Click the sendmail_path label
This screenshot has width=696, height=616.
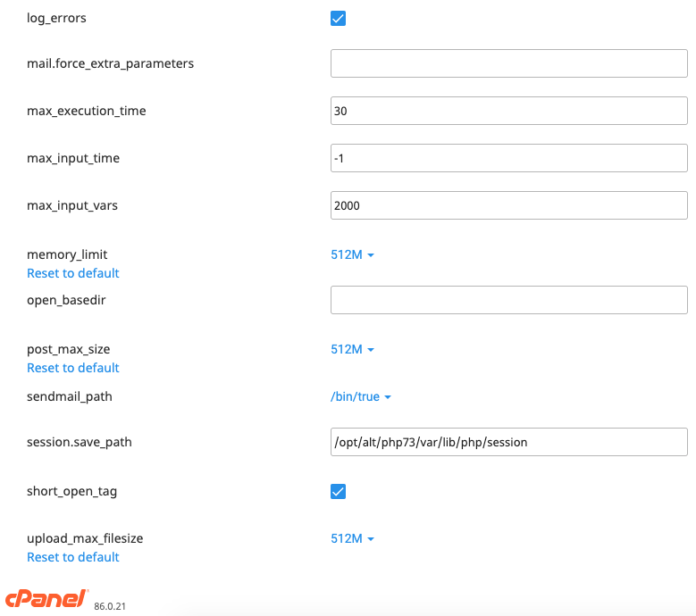(x=70, y=396)
